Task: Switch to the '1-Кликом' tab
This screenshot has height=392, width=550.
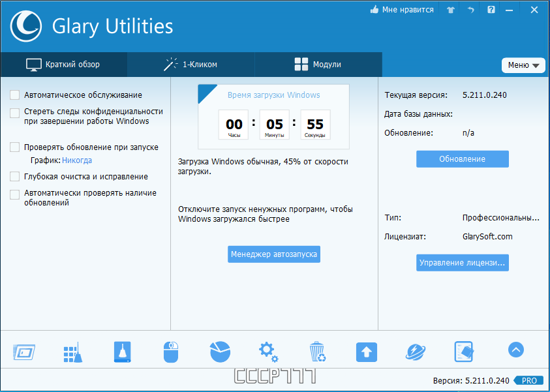Action: click(191, 65)
